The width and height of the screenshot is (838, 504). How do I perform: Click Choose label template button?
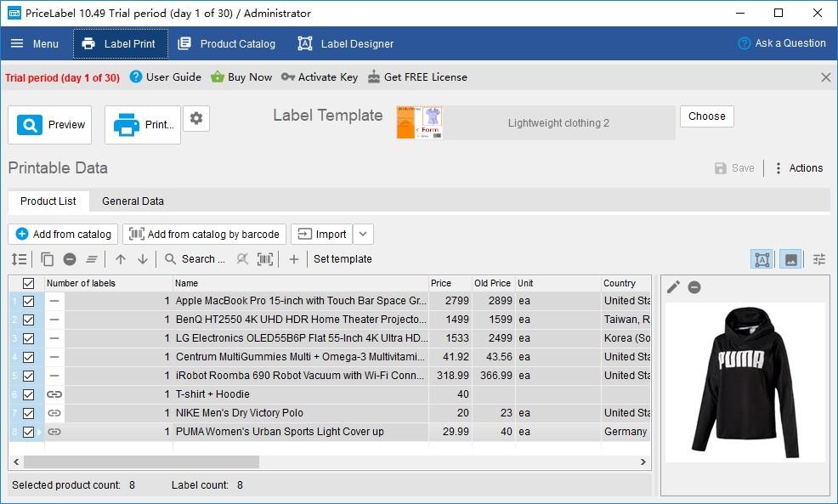pos(706,116)
